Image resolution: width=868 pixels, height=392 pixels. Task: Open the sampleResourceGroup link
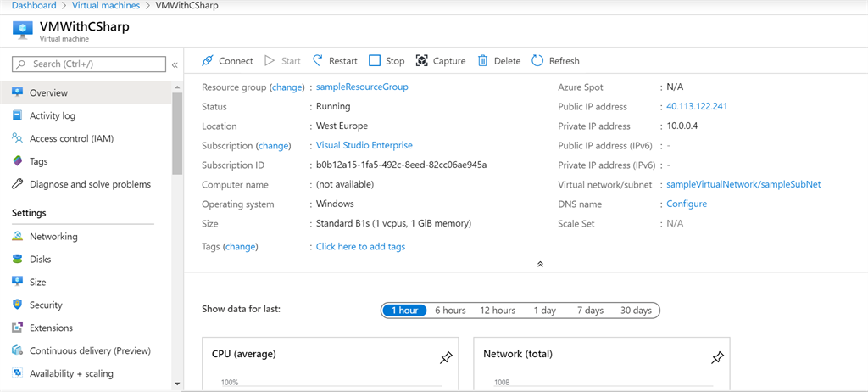point(362,87)
